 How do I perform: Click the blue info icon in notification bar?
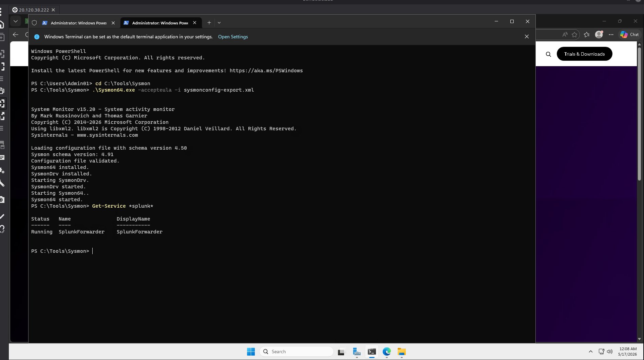tap(37, 37)
